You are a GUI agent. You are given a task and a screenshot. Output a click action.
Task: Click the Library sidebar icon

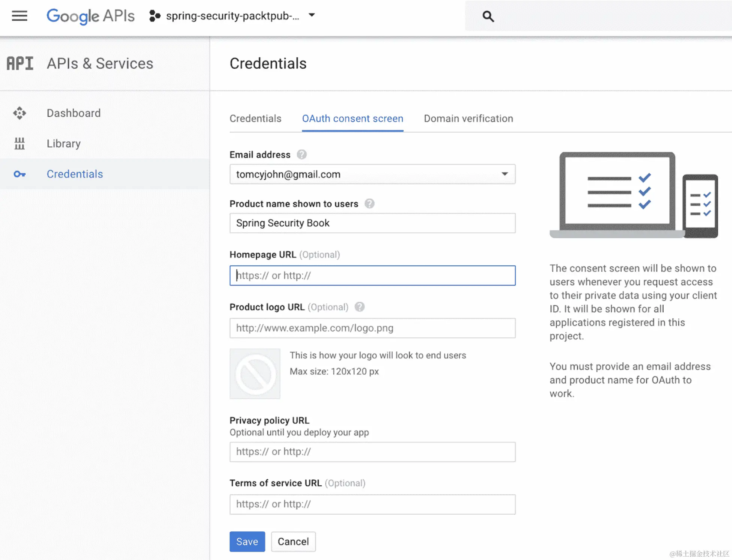[20, 143]
